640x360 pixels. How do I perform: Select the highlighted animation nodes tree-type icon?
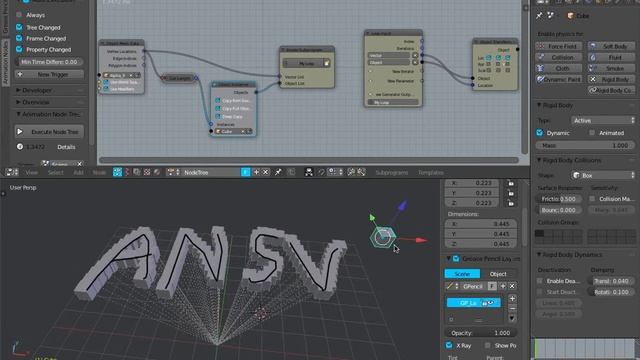pos(117,172)
